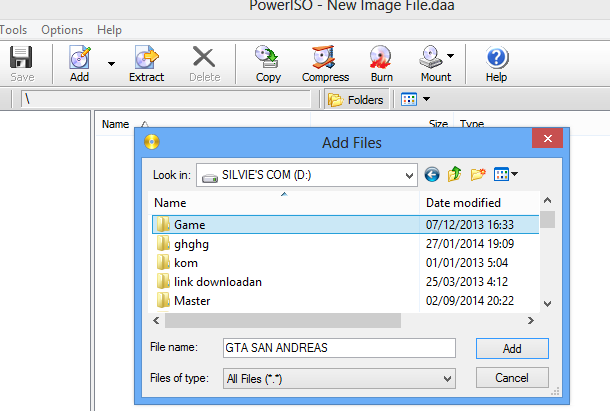
Task: Click the Master folder icon
Action: [x=163, y=300]
